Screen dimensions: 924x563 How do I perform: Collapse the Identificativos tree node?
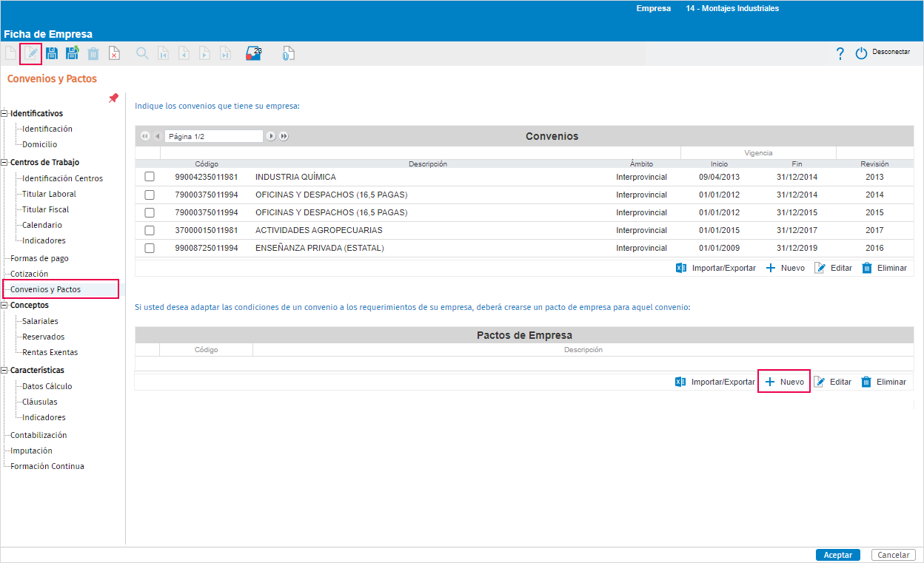point(4,113)
